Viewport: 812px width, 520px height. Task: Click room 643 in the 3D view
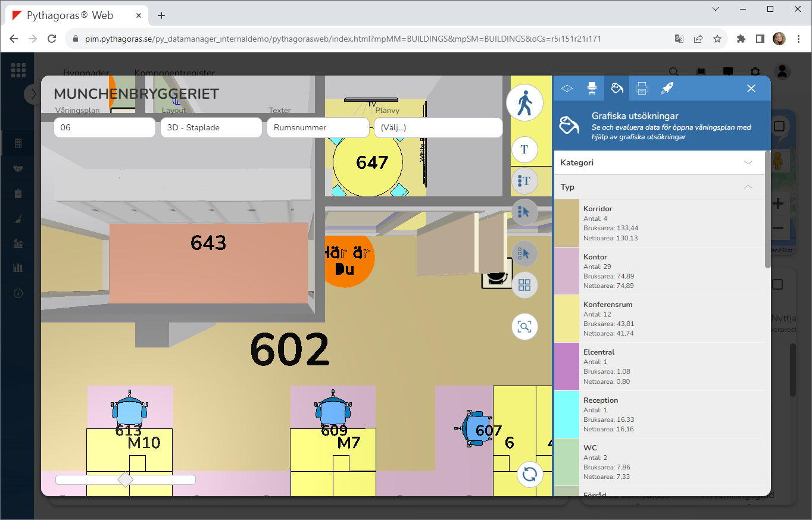point(208,262)
